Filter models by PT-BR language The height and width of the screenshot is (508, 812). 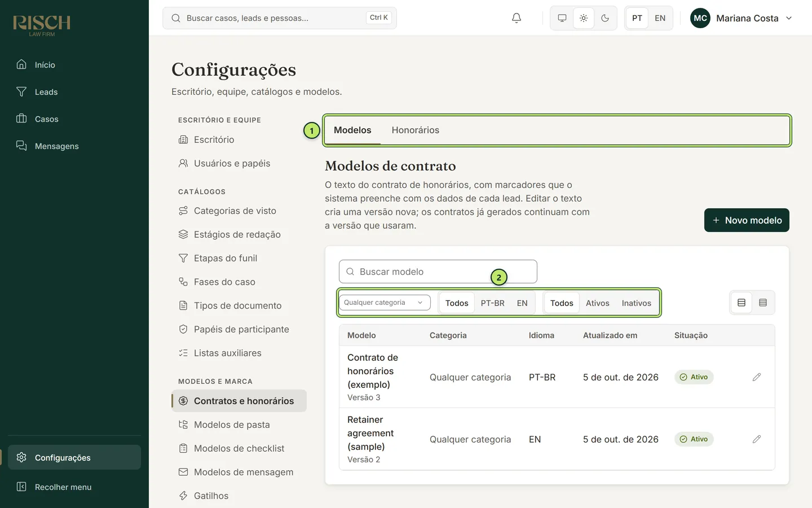coord(492,303)
